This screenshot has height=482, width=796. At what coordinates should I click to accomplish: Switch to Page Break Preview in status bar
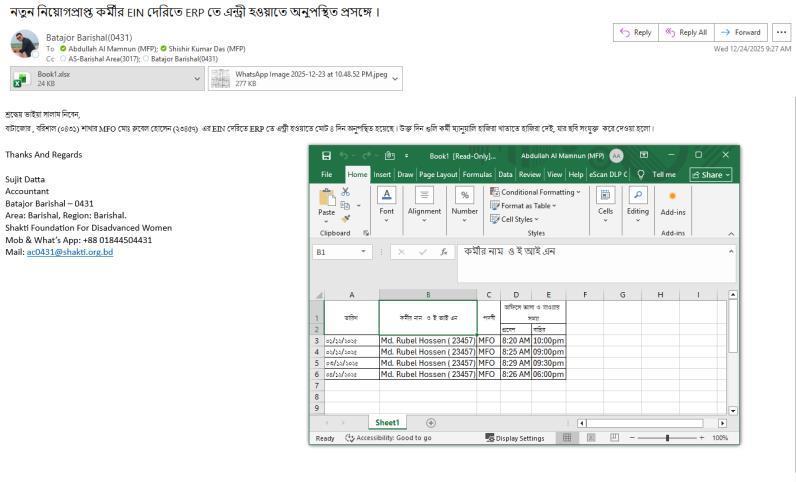pos(613,438)
